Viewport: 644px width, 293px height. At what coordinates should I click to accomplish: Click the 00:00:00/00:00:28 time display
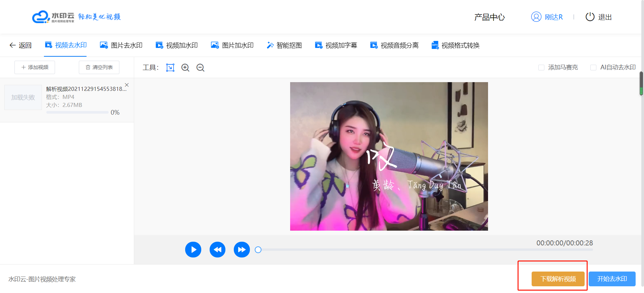[565, 243]
